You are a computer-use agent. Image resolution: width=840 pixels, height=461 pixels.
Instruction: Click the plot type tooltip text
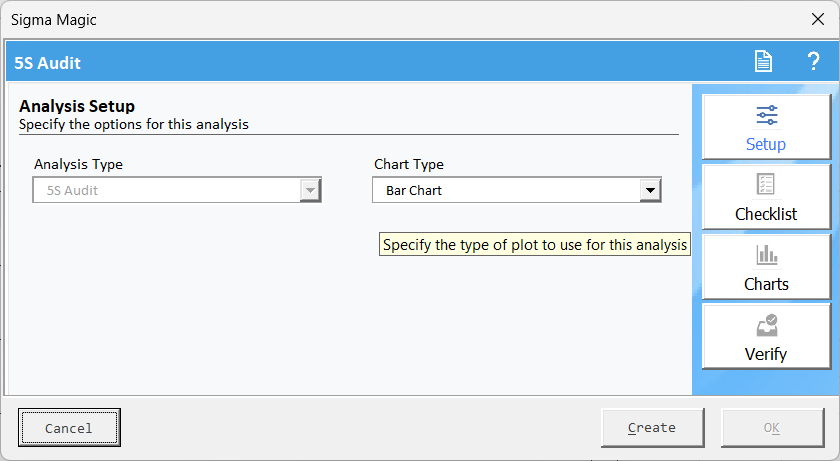click(535, 245)
